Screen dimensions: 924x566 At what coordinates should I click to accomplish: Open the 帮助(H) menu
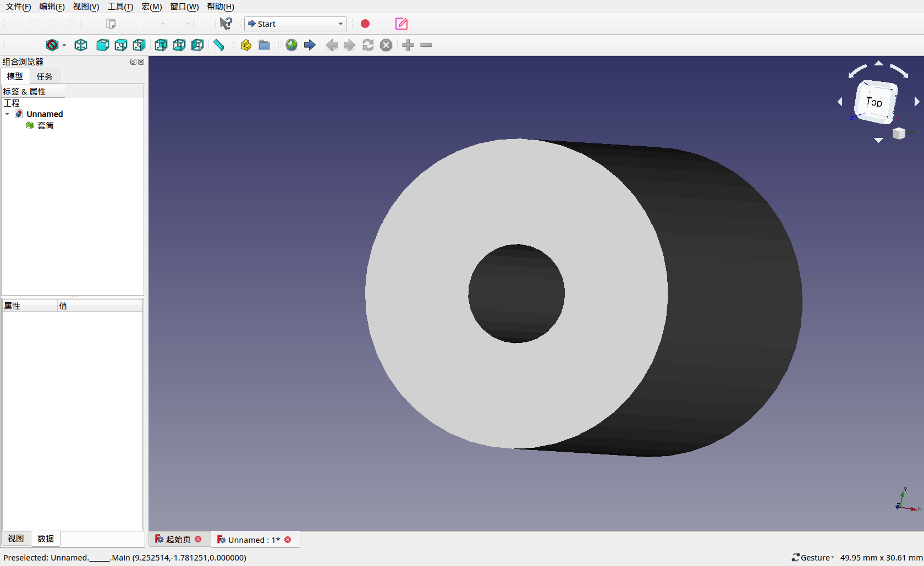point(221,7)
